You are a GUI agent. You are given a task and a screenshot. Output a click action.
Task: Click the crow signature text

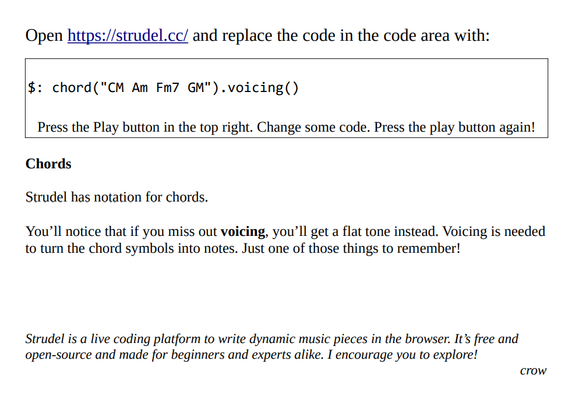533,370
